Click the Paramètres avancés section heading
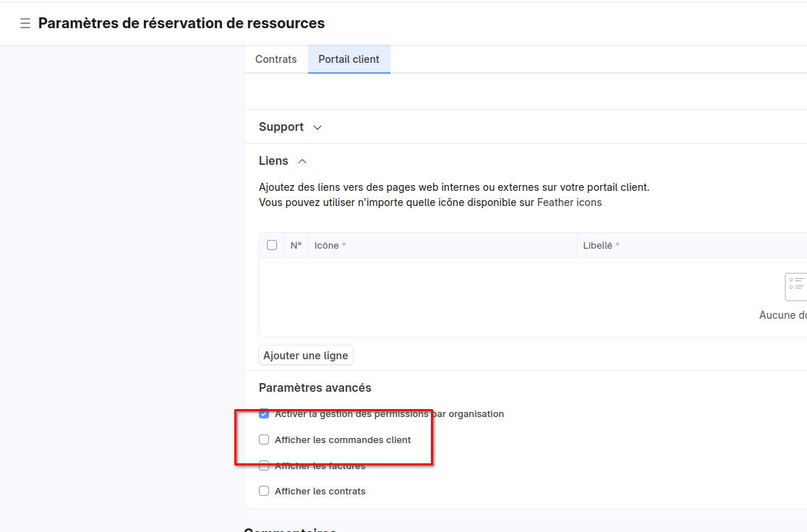 pos(315,387)
